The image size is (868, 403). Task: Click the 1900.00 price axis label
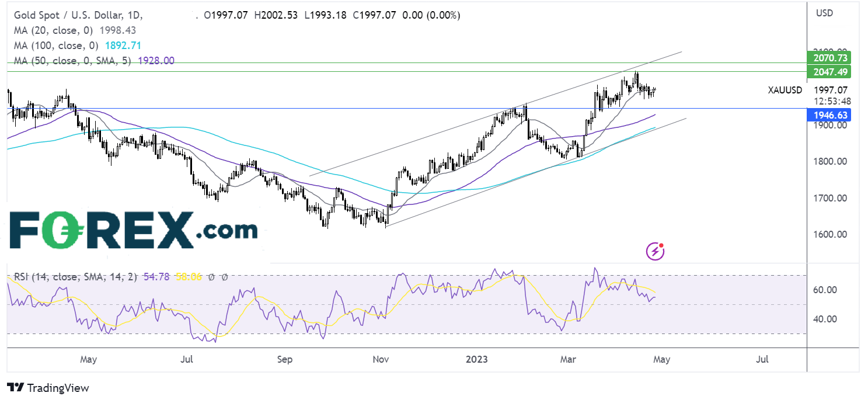[829, 125]
